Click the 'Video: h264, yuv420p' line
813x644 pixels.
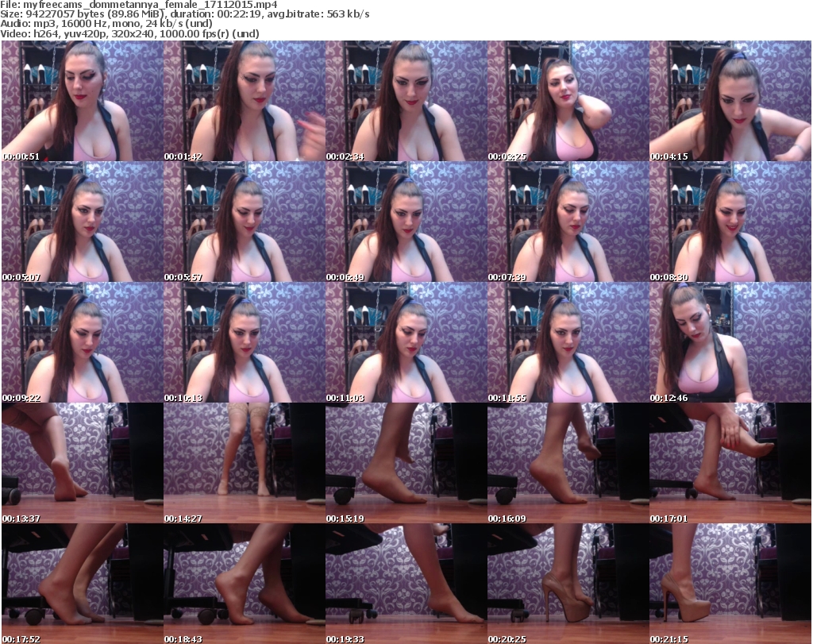tap(130, 33)
